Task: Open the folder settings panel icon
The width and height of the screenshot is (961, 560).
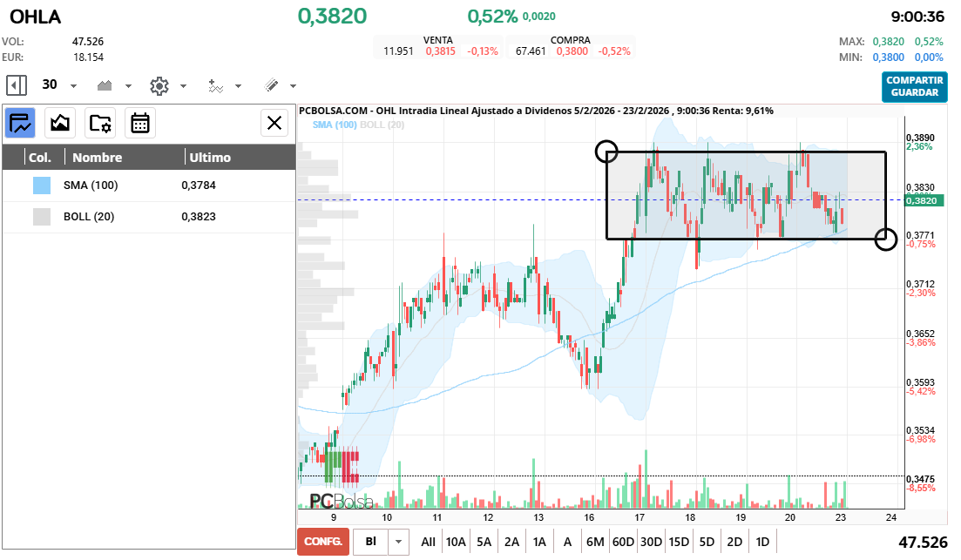Action: pos(100,123)
